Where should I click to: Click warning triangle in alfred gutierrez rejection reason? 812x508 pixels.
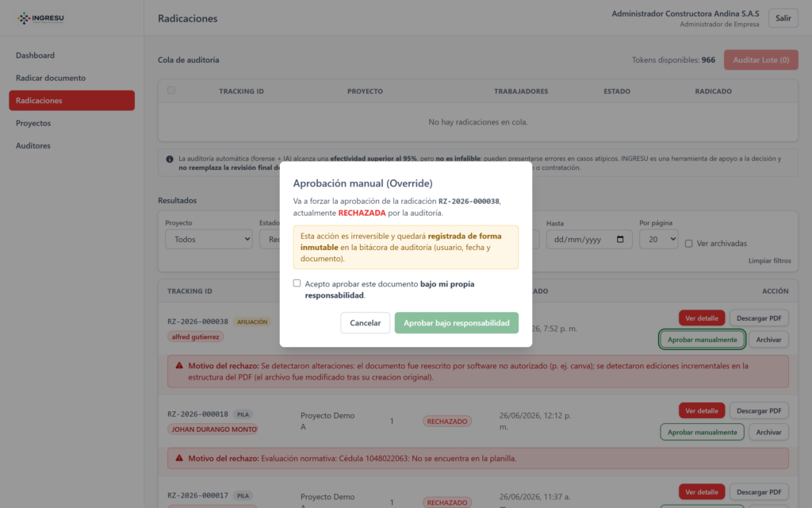coord(179,365)
